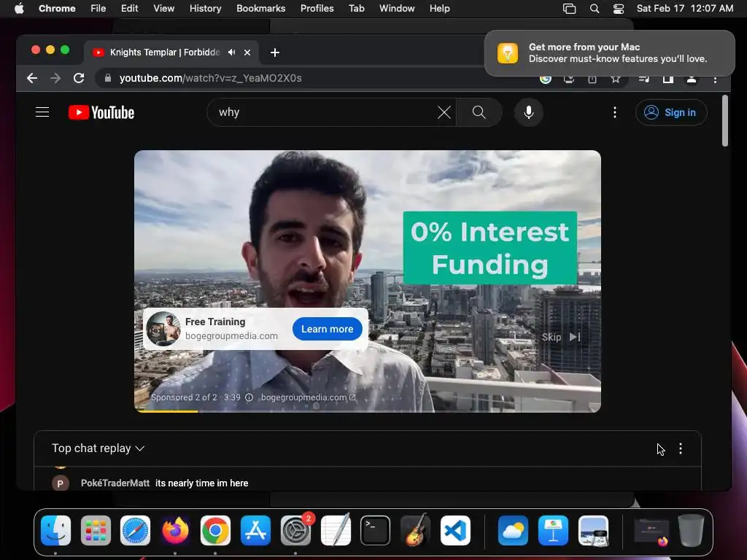The image size is (747, 560).
Task: Open the Bookmarks menu
Action: pos(260,8)
